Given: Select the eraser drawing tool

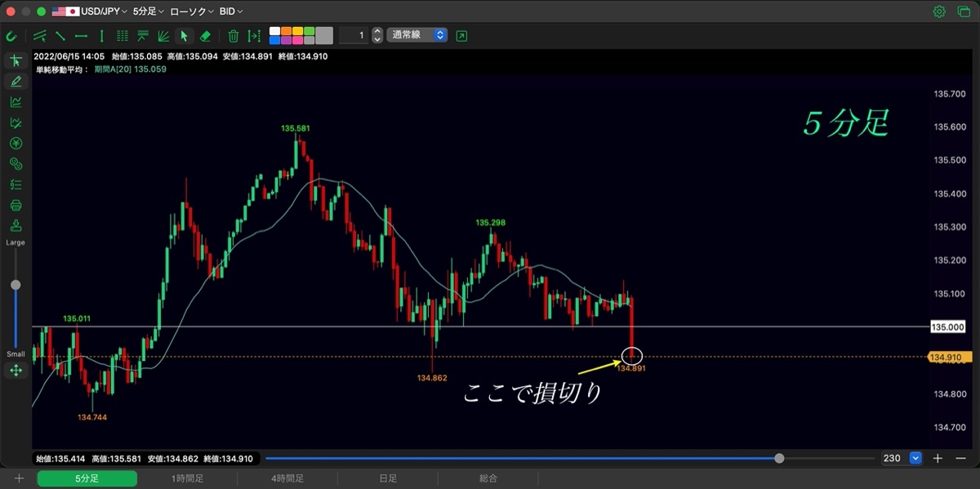Looking at the screenshot, I should pos(206,36).
